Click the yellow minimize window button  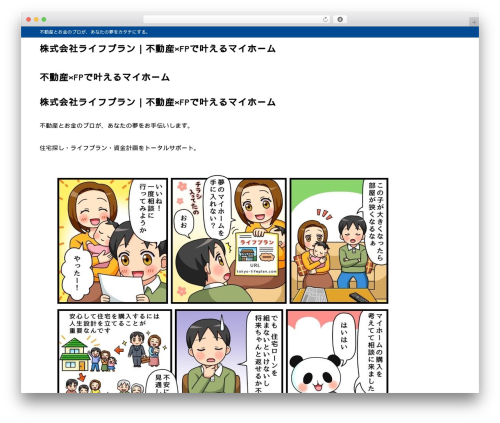click(x=36, y=19)
